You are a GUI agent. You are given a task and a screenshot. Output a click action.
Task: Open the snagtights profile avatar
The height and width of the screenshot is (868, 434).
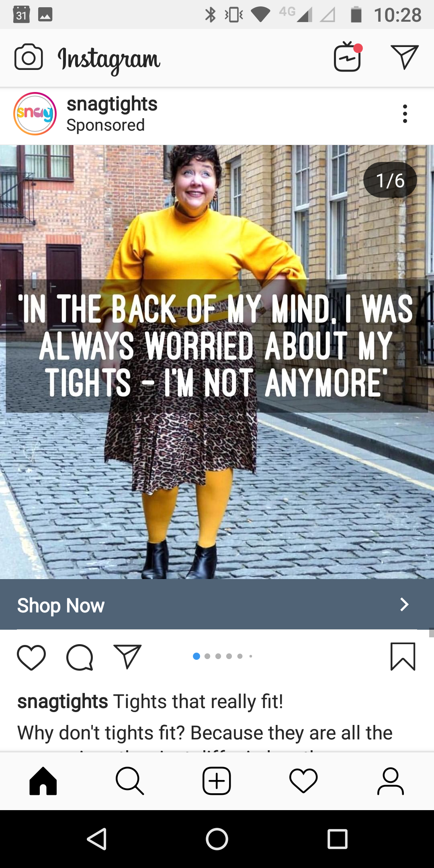35,114
